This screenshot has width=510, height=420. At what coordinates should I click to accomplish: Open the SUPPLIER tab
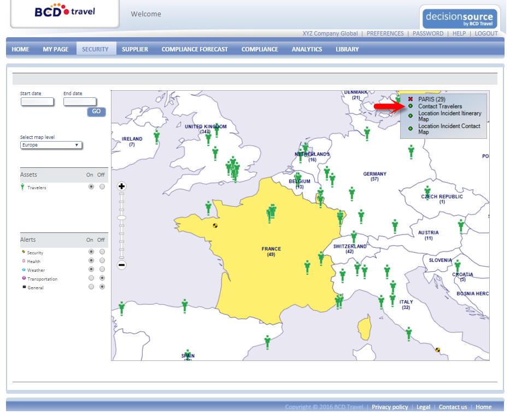tap(135, 49)
